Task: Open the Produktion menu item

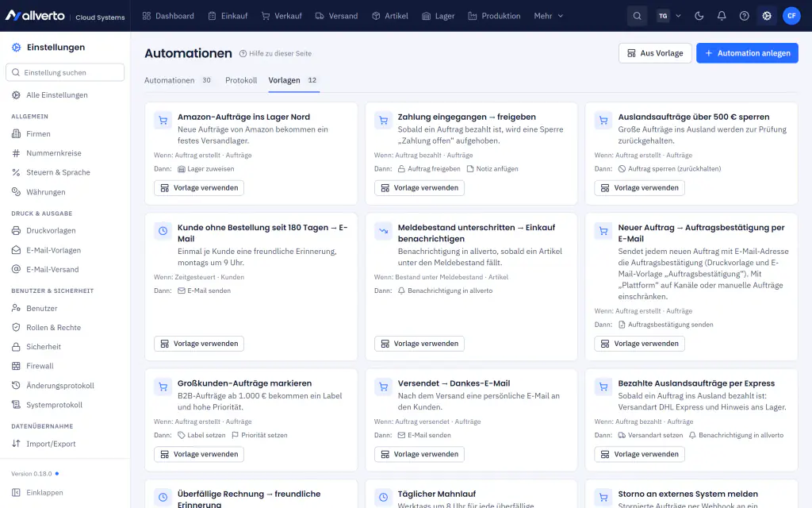Action: (494, 16)
